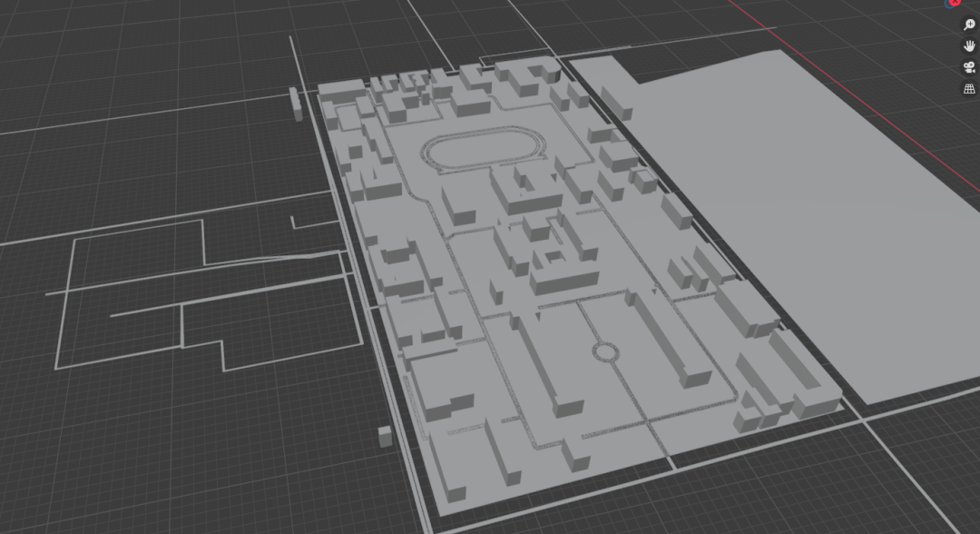The width and height of the screenshot is (980, 534).
Task: Select the oval running track on the model
Action: pyautogui.click(x=484, y=149)
